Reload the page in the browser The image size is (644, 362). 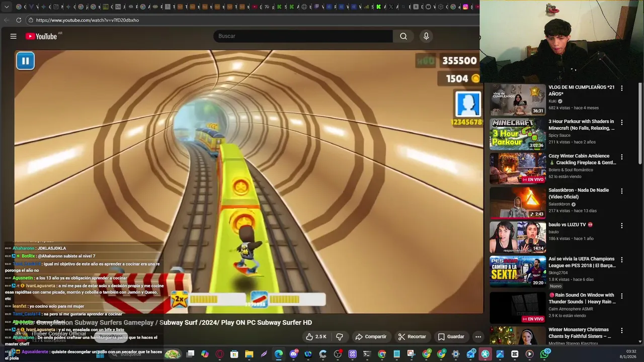[x=19, y=20]
